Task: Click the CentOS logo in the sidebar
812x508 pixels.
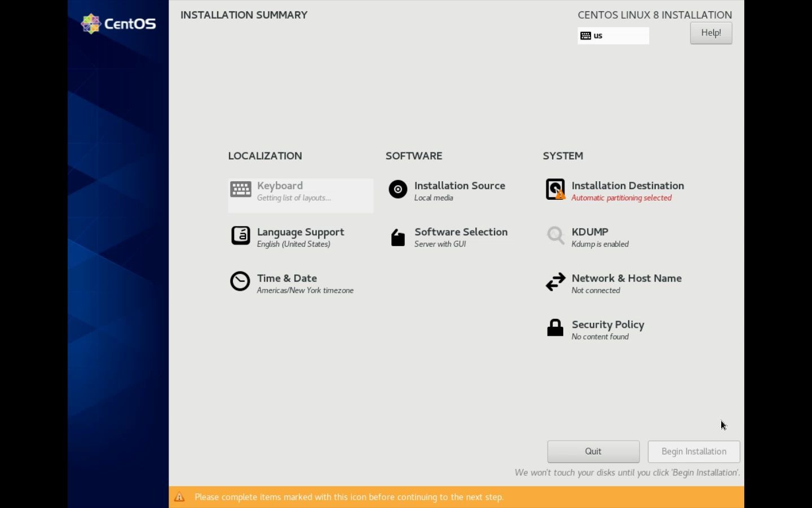Action: (118, 24)
